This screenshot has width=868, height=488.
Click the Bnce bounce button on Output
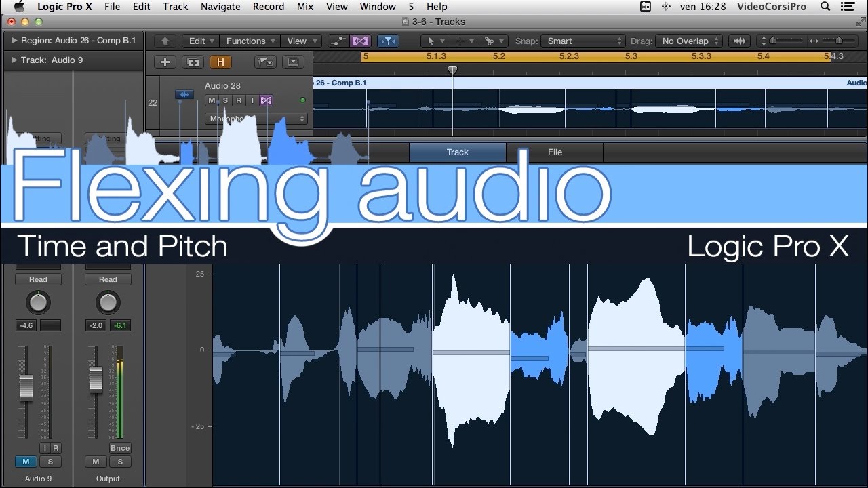120,448
